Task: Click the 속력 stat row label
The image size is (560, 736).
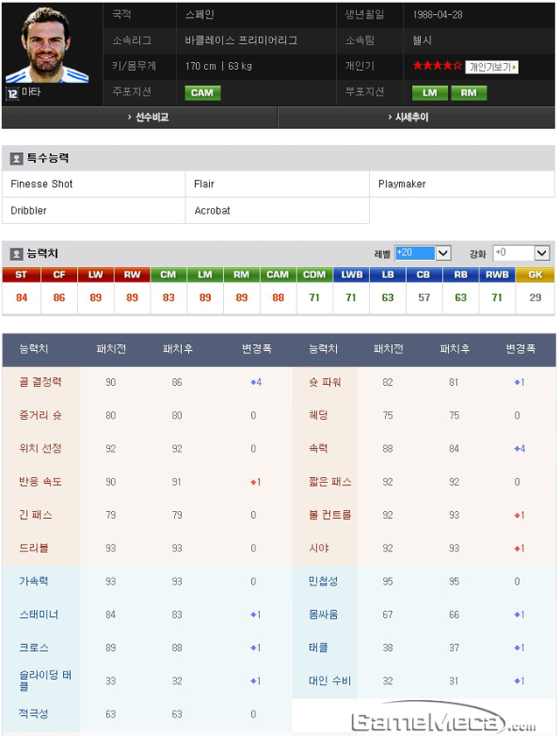Action: pos(318,448)
